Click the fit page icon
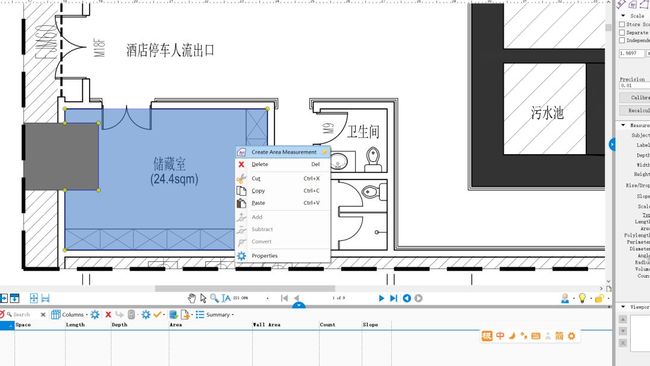Image resolution: width=650 pixels, height=366 pixels. point(34,298)
